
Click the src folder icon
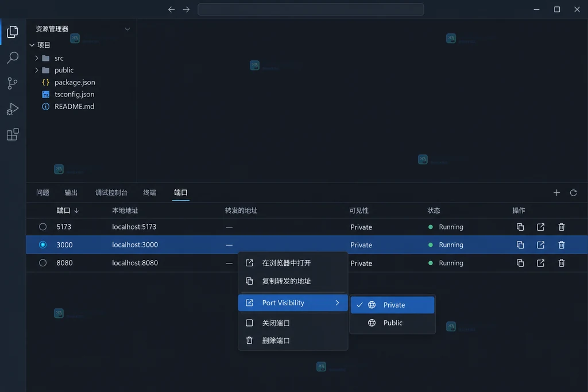46,58
